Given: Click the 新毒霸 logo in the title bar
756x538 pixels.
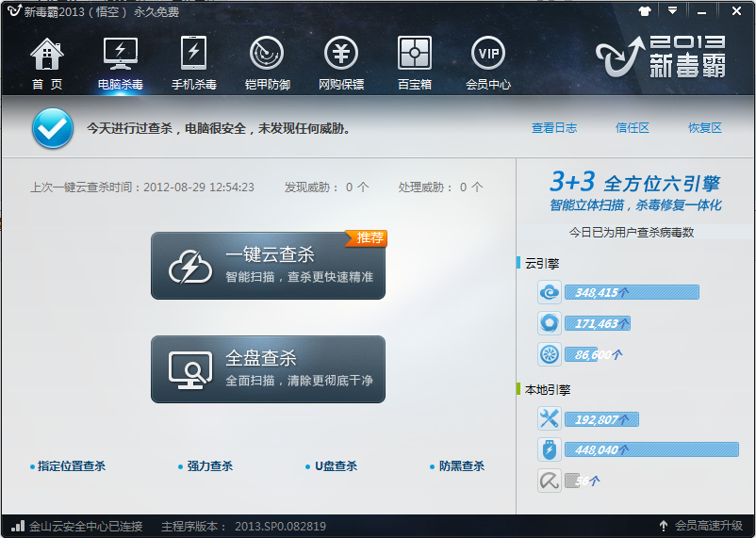Looking at the screenshot, I should [14, 10].
